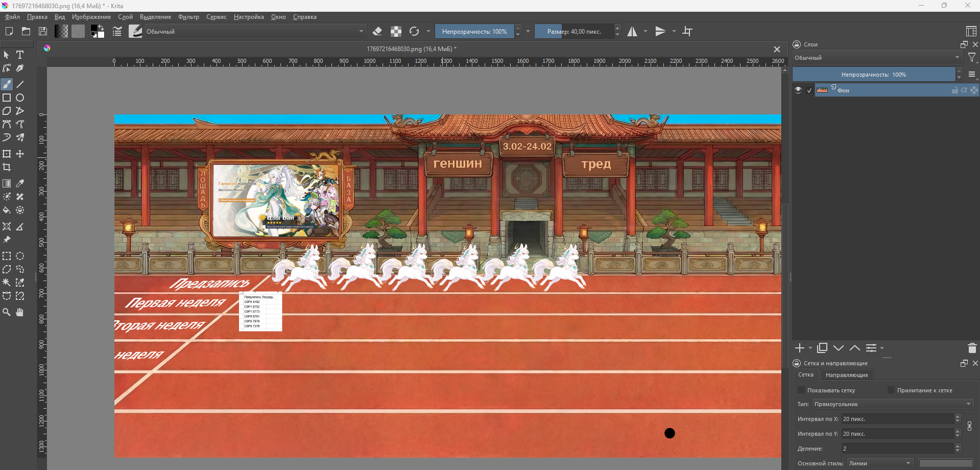Hide the Фон layer with eye icon

point(798,90)
